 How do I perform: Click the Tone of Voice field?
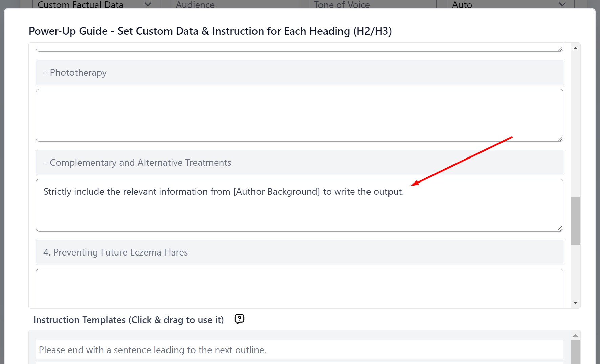click(x=372, y=4)
